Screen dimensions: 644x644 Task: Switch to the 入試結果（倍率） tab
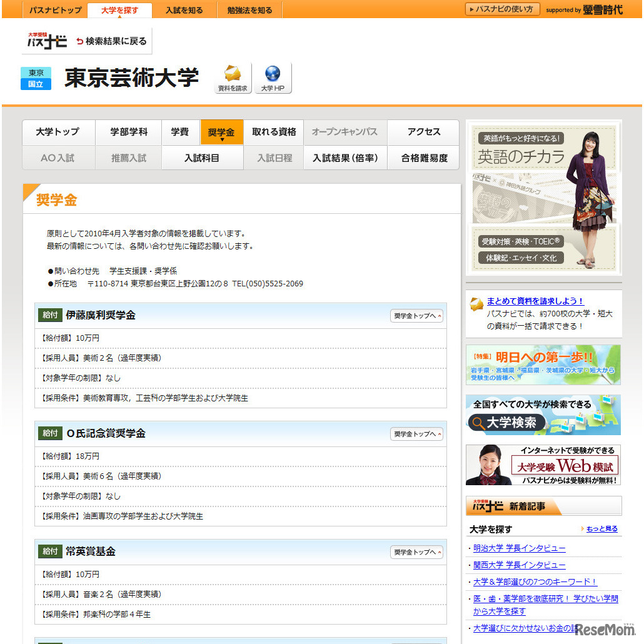(345, 158)
